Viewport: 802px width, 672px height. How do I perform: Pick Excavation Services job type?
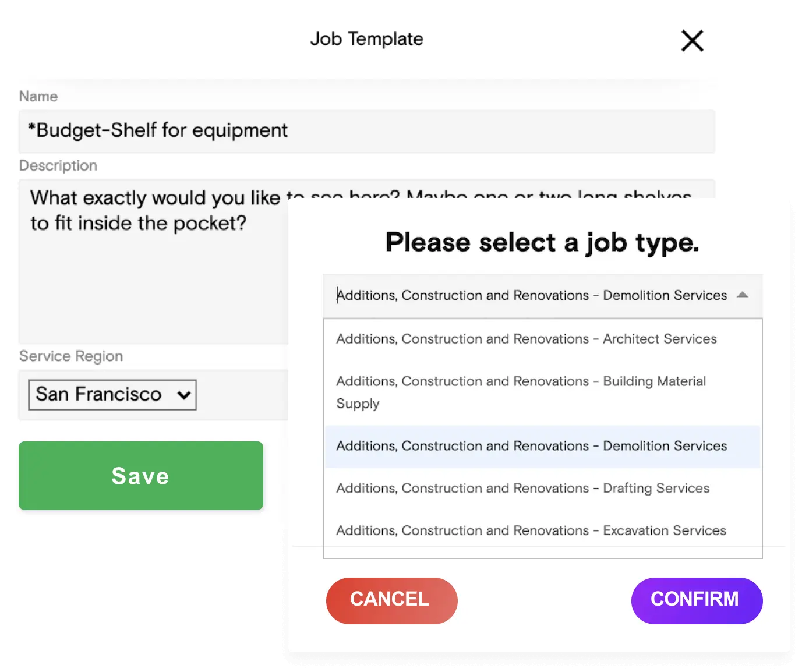point(531,530)
